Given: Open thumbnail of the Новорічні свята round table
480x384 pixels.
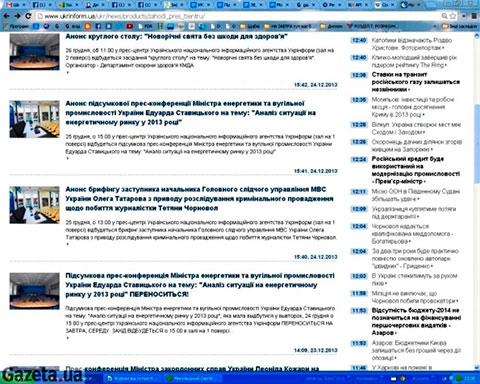Looking at the screenshot, I should point(34,52).
